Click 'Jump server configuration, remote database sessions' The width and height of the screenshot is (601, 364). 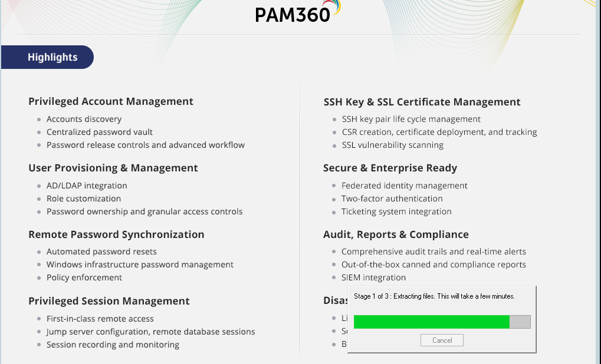[150, 332]
